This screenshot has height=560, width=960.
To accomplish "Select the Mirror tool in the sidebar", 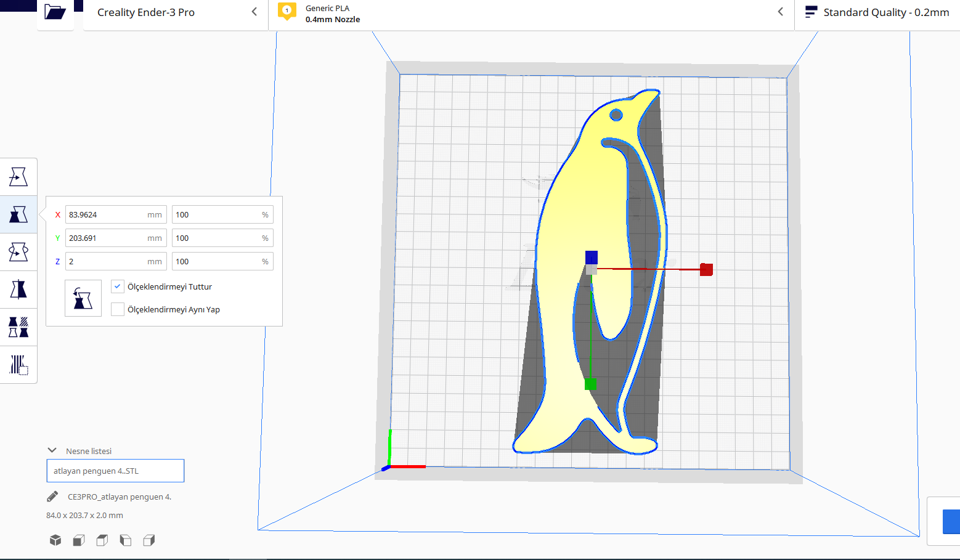I will tap(18, 290).
